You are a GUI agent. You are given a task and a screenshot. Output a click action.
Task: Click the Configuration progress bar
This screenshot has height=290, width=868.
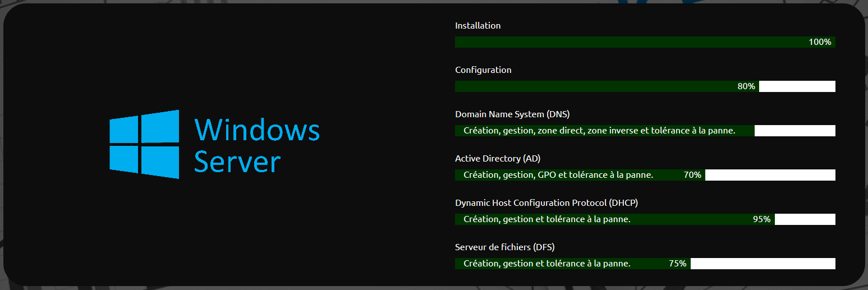pos(645,86)
